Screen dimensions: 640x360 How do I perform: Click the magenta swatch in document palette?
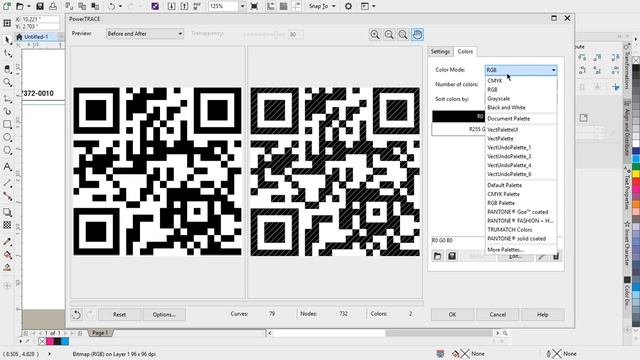pos(50,341)
